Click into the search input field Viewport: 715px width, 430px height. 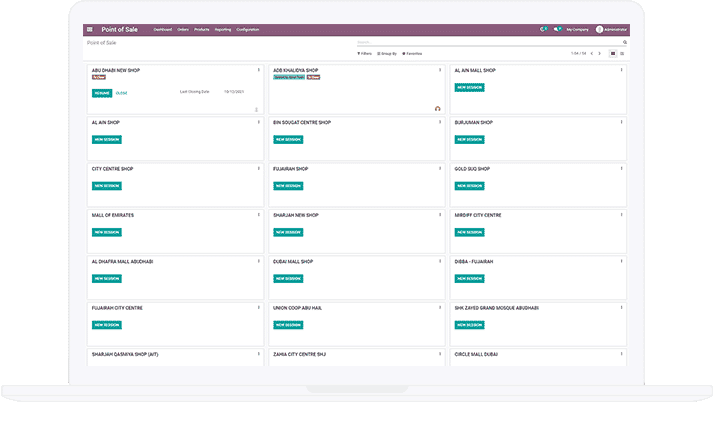[488, 43]
